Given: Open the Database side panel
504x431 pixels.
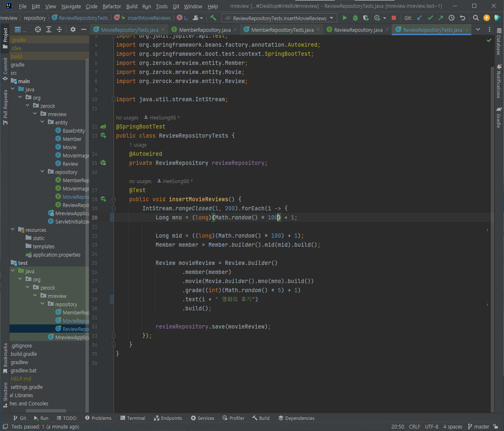Looking at the screenshot, I should click(499, 42).
